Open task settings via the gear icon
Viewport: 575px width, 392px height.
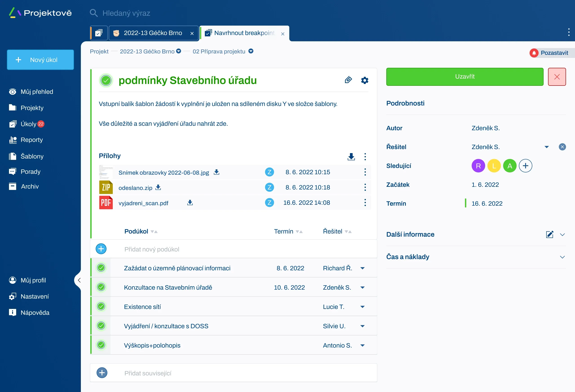[365, 80]
